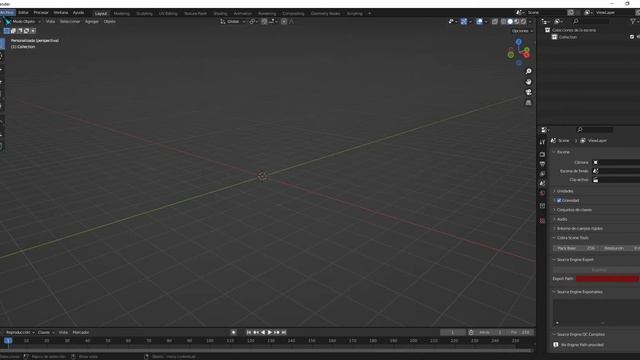Toggle auto keying record button
The width and height of the screenshot is (640, 360).
(x=233, y=333)
